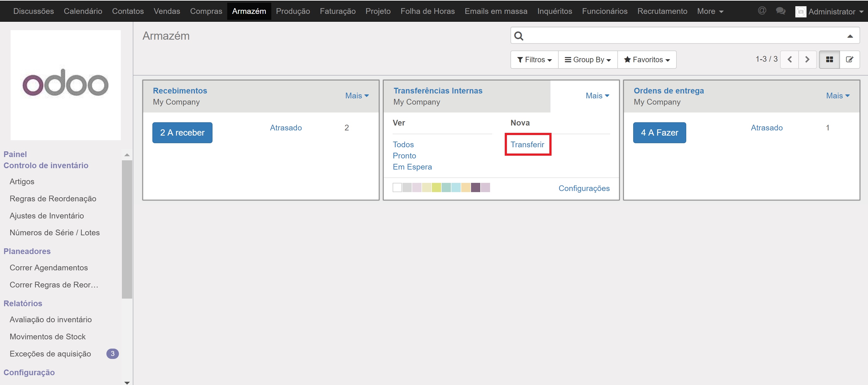
Task: Open the Group By dropdown
Action: click(x=588, y=60)
